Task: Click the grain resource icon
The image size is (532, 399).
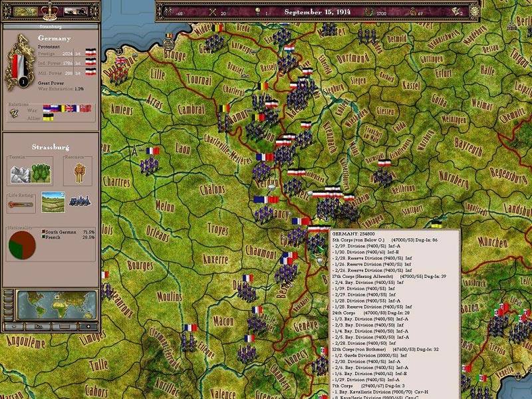Action: click(x=79, y=173)
